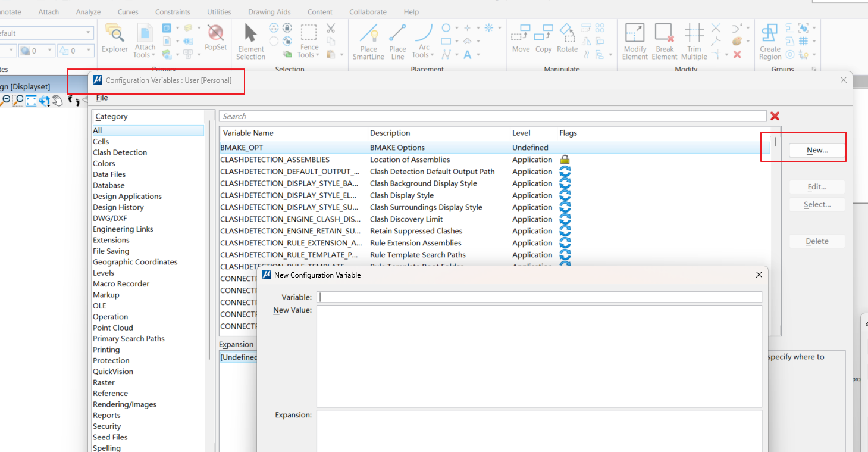
Task: Clear search with the red X
Action: point(775,116)
